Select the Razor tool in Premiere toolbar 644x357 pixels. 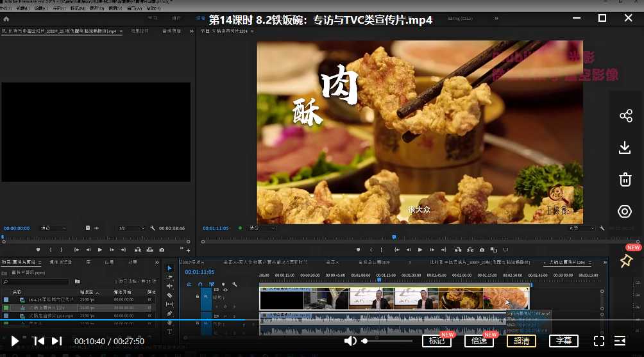[169, 295]
